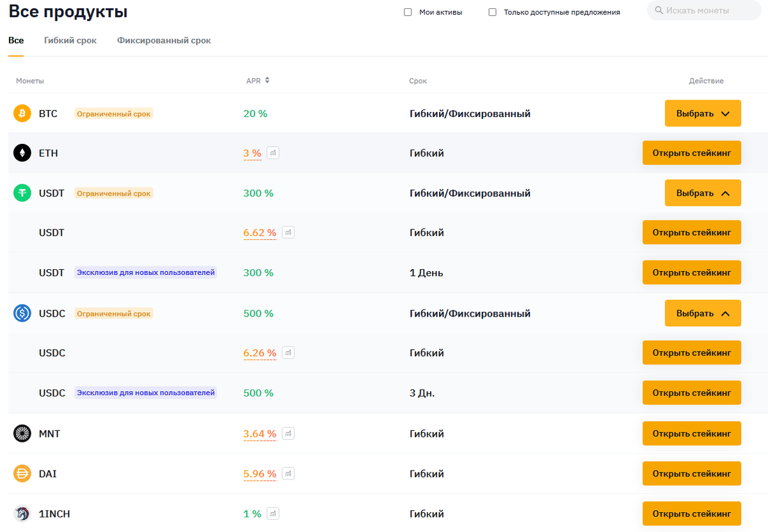Click the Bitcoin coin icon

[x=22, y=114]
